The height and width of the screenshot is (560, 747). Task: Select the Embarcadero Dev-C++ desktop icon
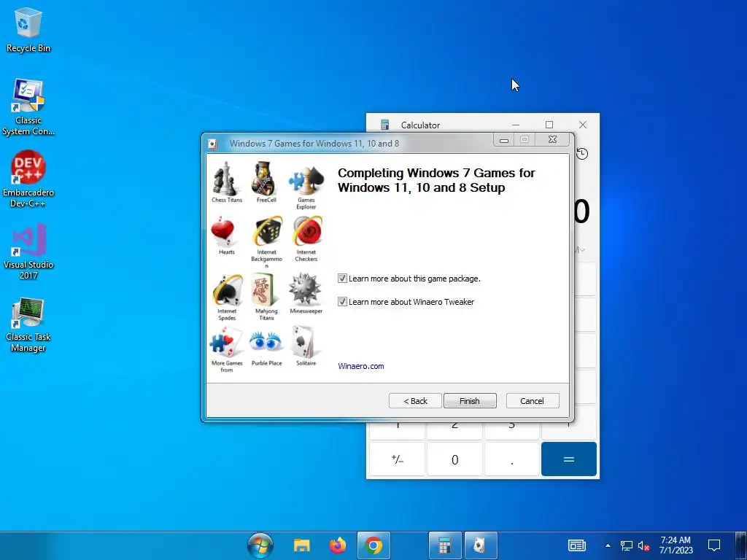point(28,179)
